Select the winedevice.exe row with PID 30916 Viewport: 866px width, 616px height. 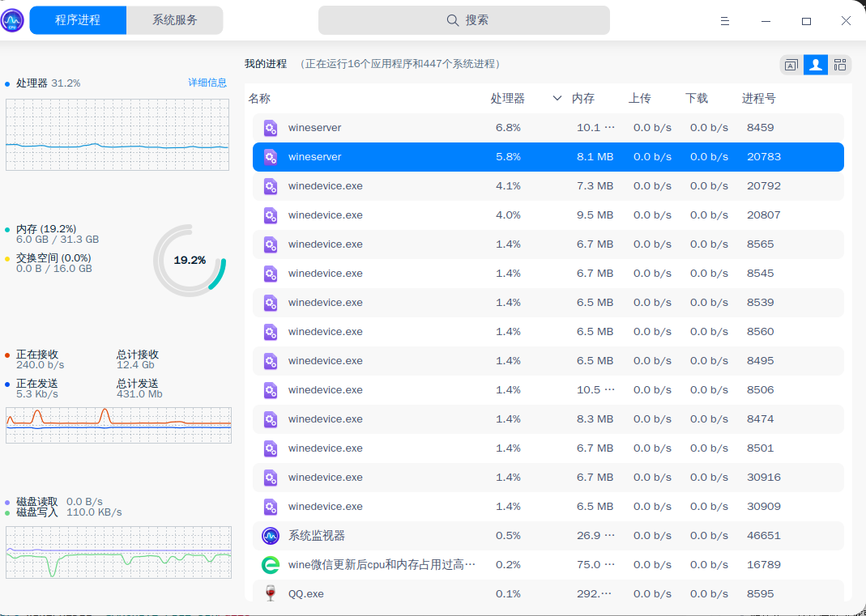click(486, 477)
